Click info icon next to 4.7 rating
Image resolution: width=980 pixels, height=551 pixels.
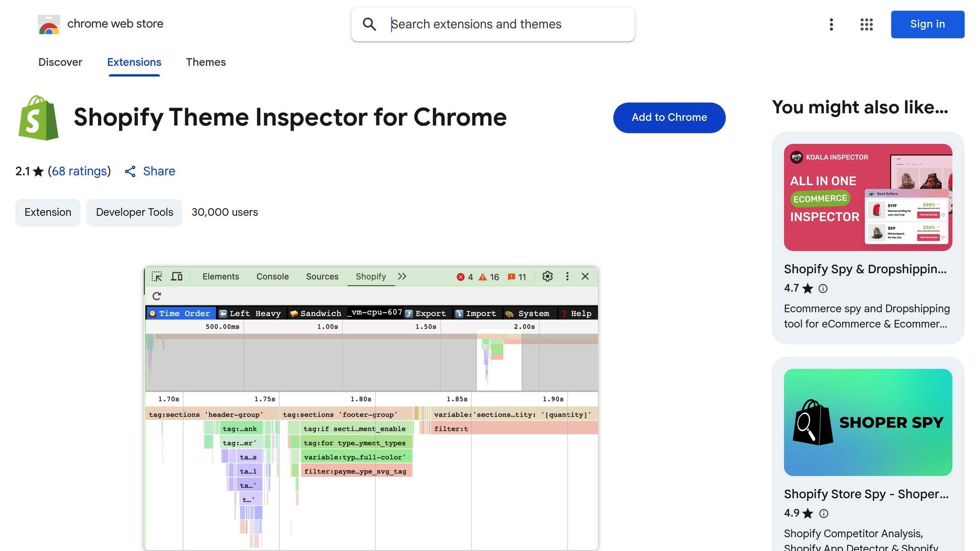click(x=823, y=288)
